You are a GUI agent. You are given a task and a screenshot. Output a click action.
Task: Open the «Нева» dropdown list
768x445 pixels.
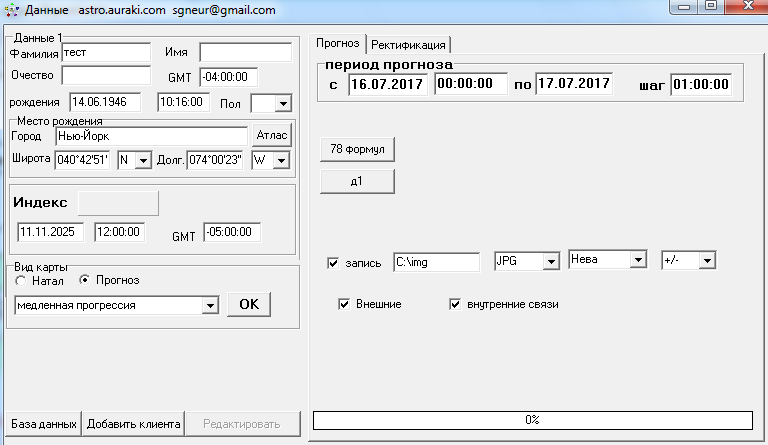[637, 260]
